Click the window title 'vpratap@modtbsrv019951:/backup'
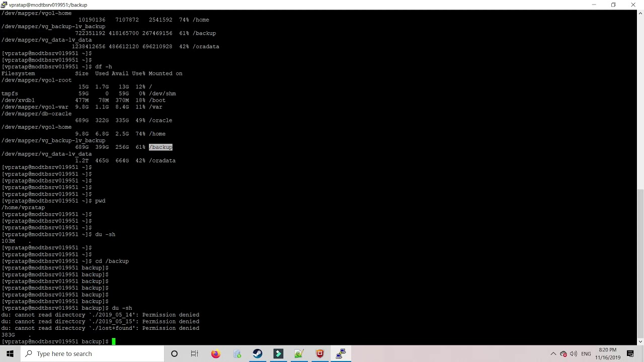Screen dimensions: 644x362 coord(48,5)
